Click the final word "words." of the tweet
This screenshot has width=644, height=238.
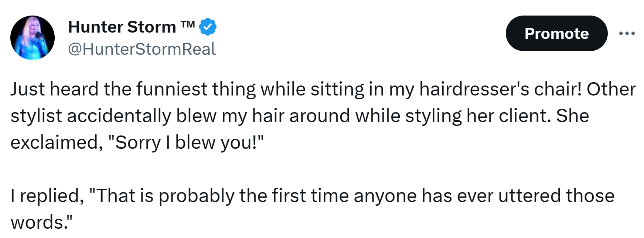[x=41, y=222]
